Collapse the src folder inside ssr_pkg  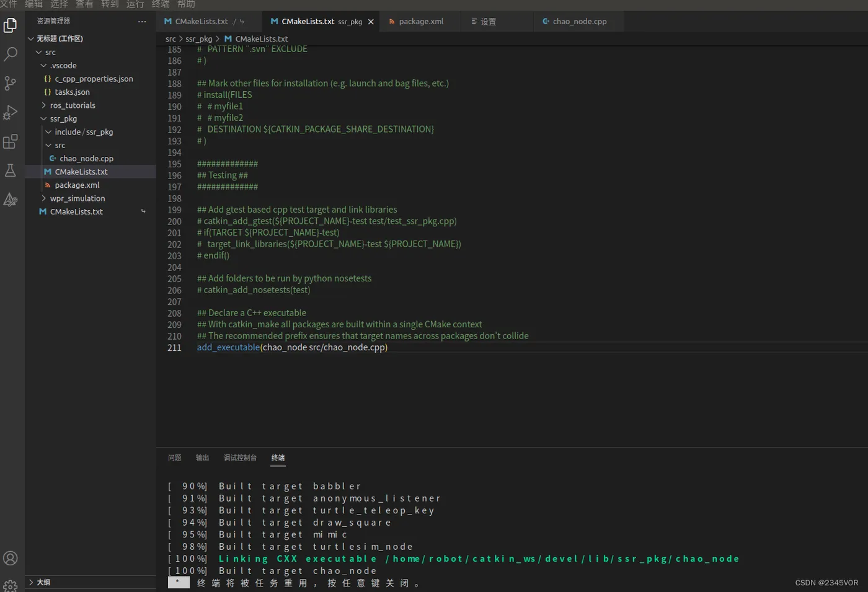click(x=48, y=145)
